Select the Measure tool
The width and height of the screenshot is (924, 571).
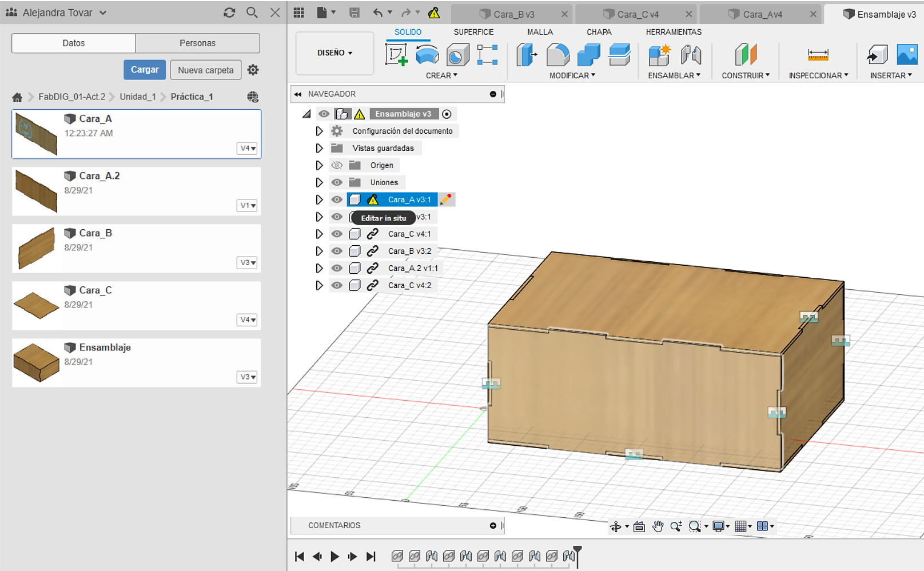tap(818, 55)
